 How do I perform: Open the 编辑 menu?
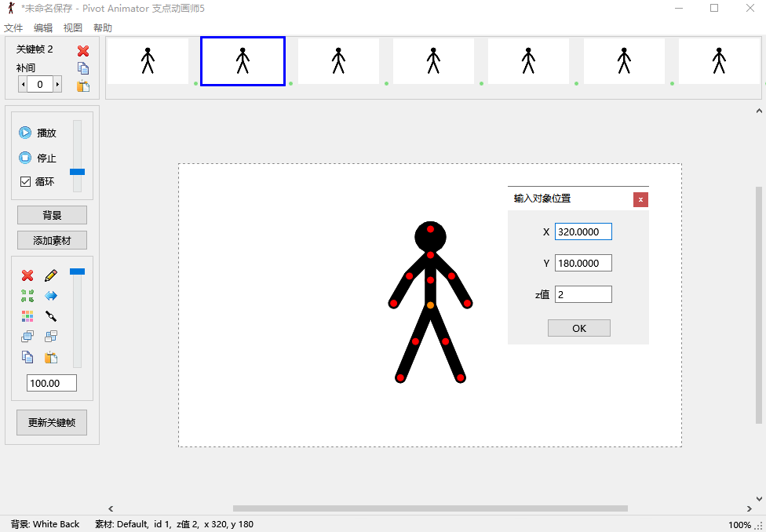pos(42,27)
